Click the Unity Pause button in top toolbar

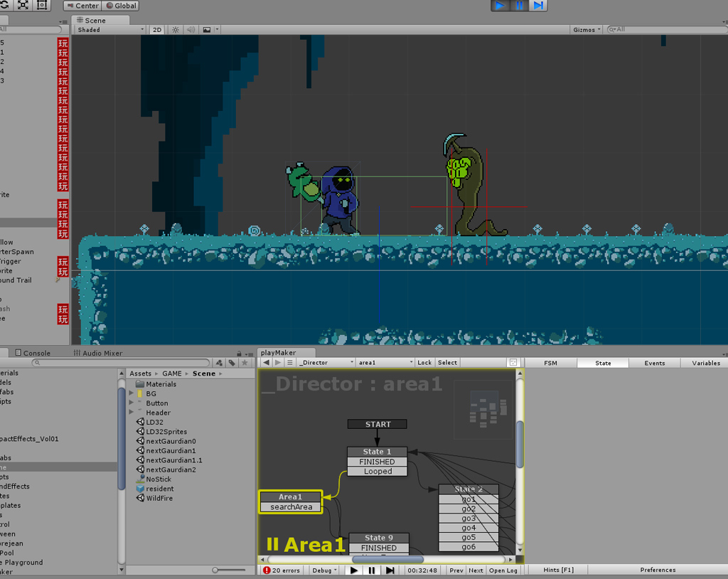519,6
